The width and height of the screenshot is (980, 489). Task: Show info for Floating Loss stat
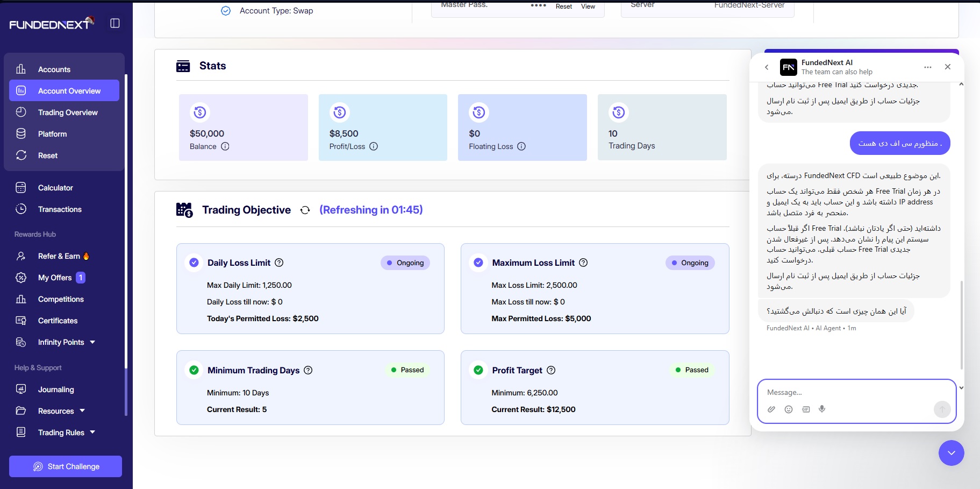[x=521, y=146]
